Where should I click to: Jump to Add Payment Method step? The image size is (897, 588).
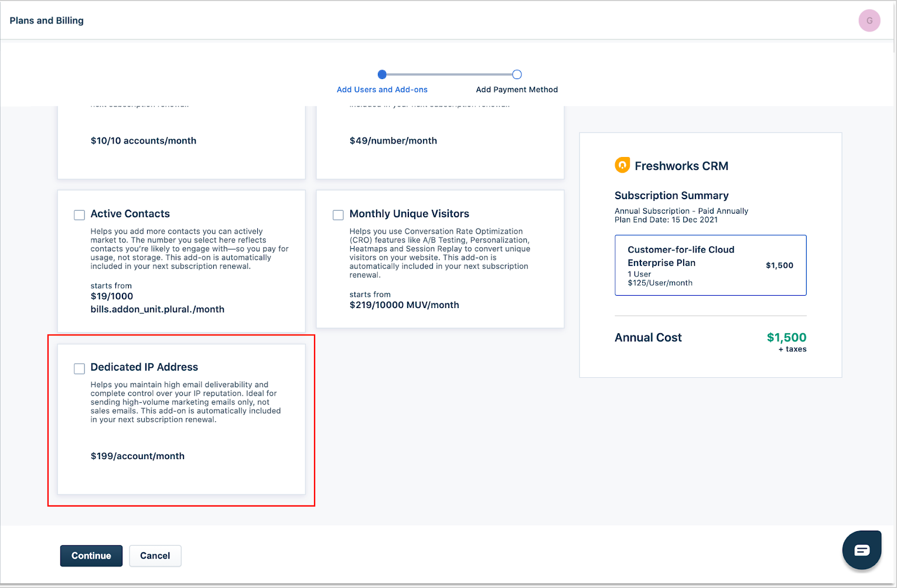pos(517,90)
